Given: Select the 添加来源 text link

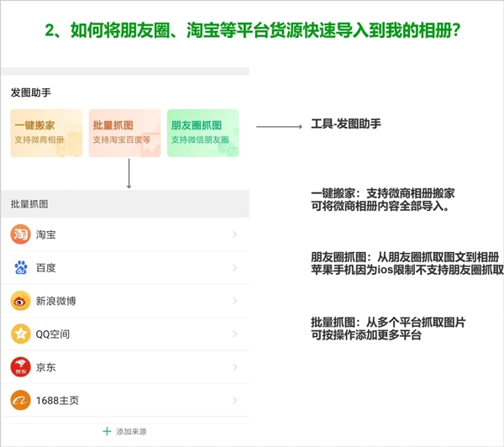Looking at the screenshot, I should [131, 431].
